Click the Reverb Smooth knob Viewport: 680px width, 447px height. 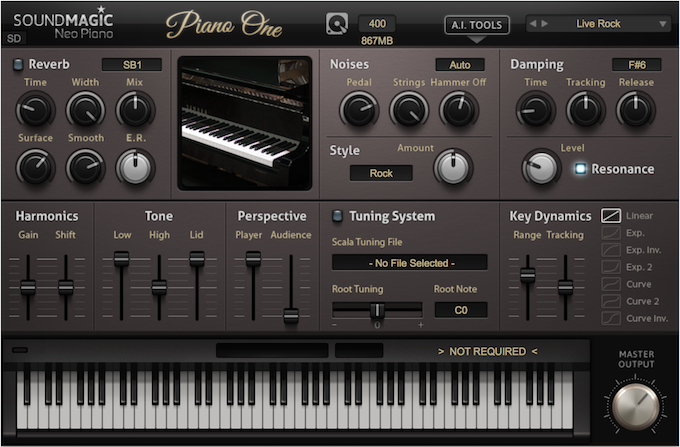[85, 167]
